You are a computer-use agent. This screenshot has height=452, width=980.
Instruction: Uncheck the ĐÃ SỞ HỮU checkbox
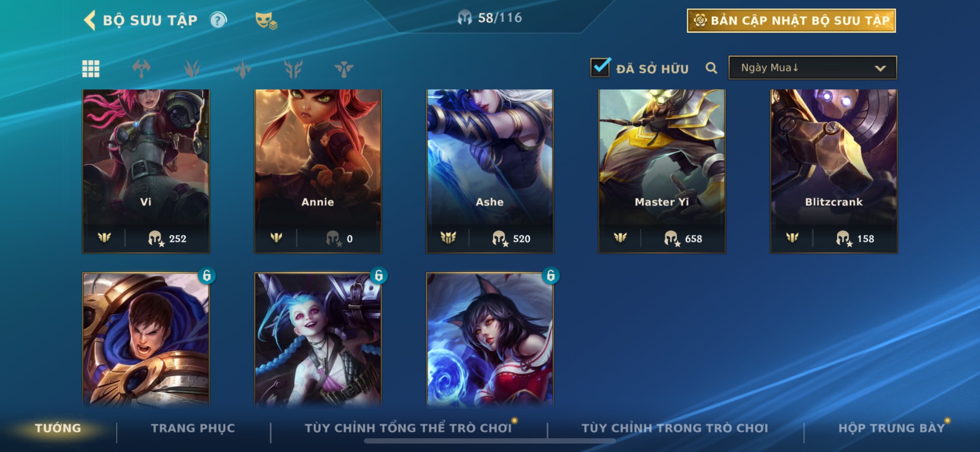click(x=600, y=67)
